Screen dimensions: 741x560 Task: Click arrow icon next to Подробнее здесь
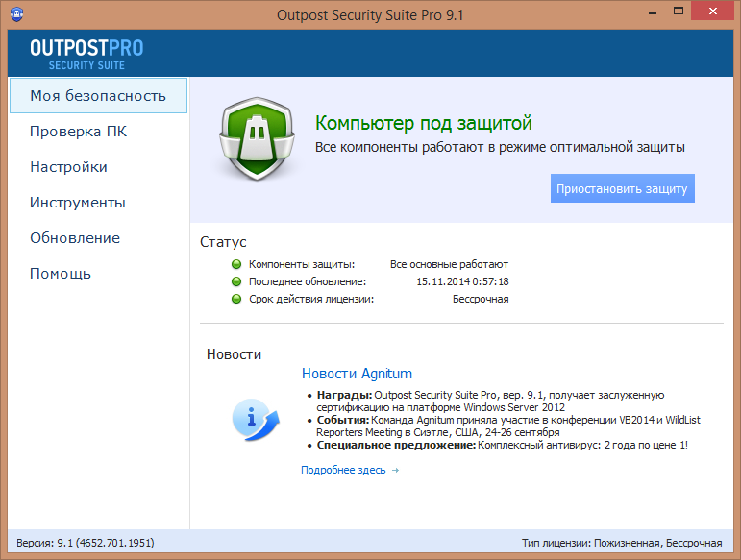396,471
